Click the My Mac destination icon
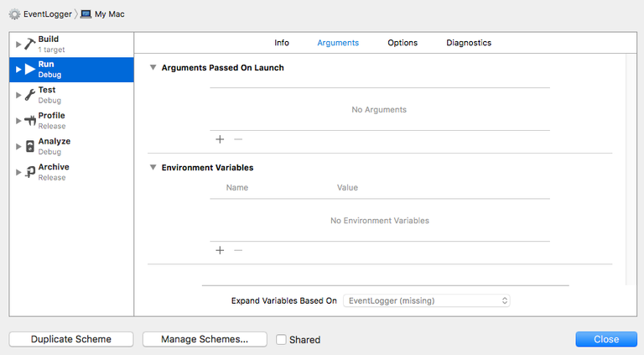The height and width of the screenshot is (355, 644). coord(86,14)
